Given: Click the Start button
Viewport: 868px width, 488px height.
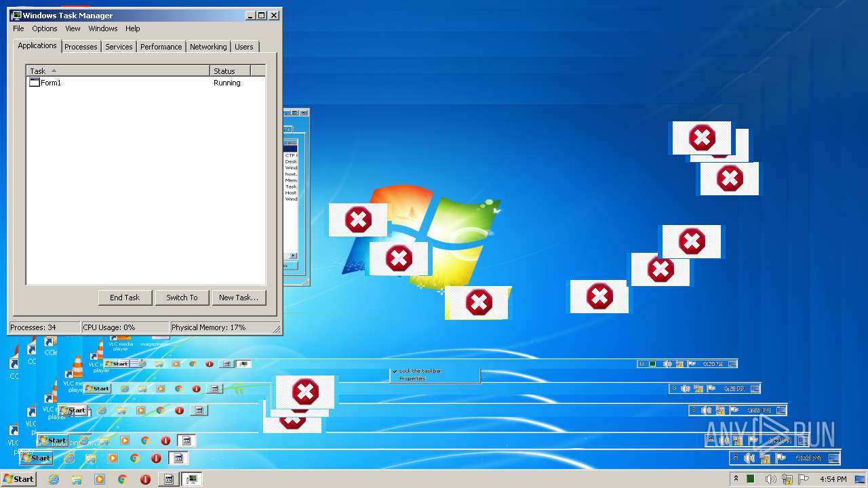Looking at the screenshot, I should (19, 479).
